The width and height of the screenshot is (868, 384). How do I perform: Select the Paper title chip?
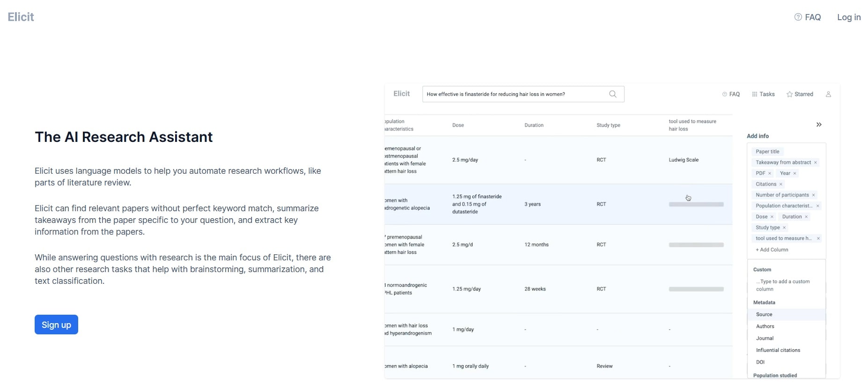pos(768,152)
